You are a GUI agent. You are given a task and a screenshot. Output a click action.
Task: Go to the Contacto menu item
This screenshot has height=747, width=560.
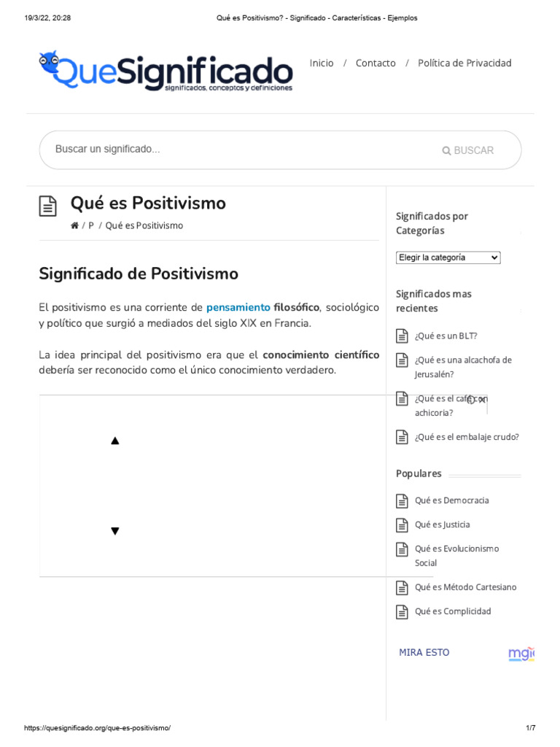376,63
